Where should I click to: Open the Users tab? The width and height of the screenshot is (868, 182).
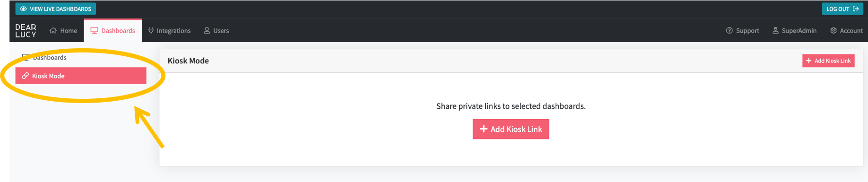(x=216, y=30)
